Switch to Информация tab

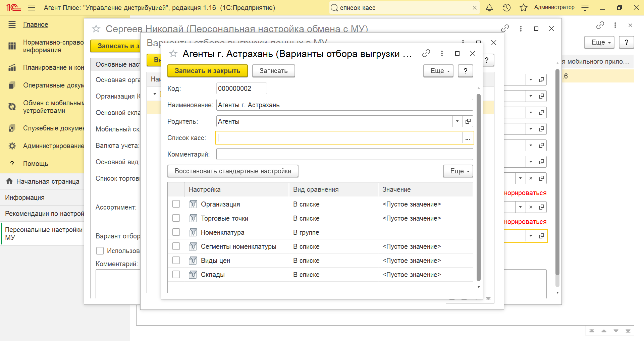[42, 197]
